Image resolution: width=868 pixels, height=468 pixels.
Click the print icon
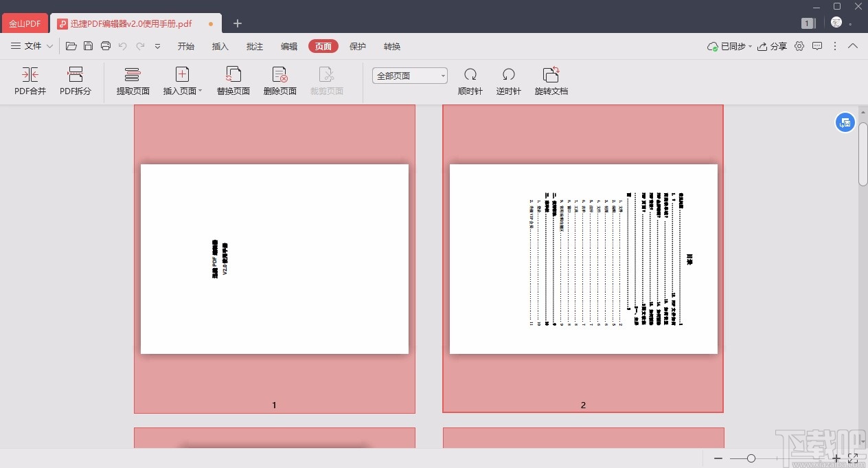(106, 46)
